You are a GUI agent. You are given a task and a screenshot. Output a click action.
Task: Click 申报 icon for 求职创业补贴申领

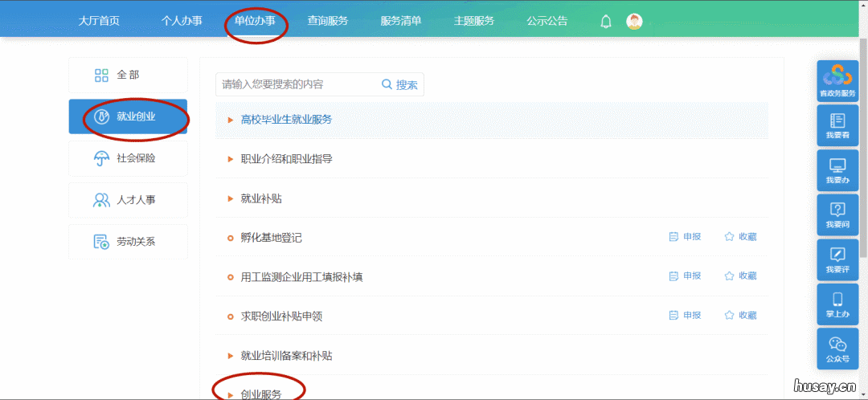(x=674, y=316)
